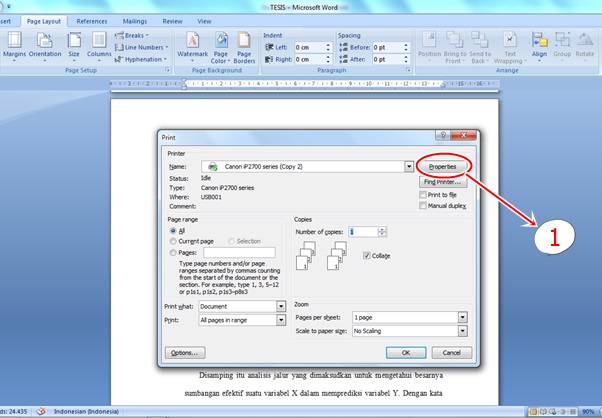Enable the Manual duplex checkbox
This screenshot has width=602, height=418.
point(423,206)
